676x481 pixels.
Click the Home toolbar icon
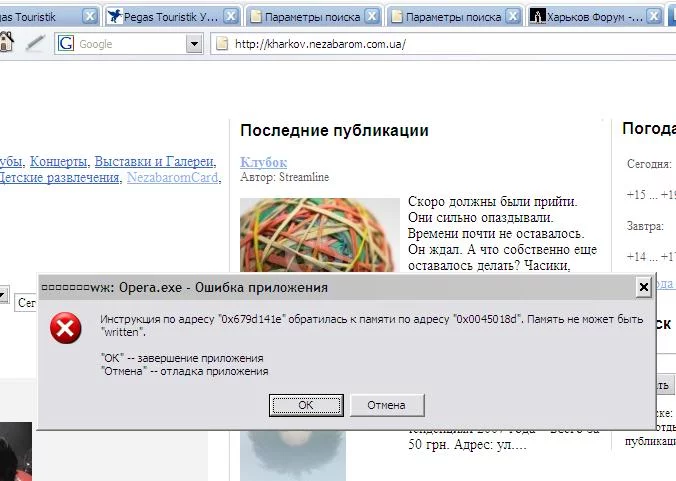(6, 43)
